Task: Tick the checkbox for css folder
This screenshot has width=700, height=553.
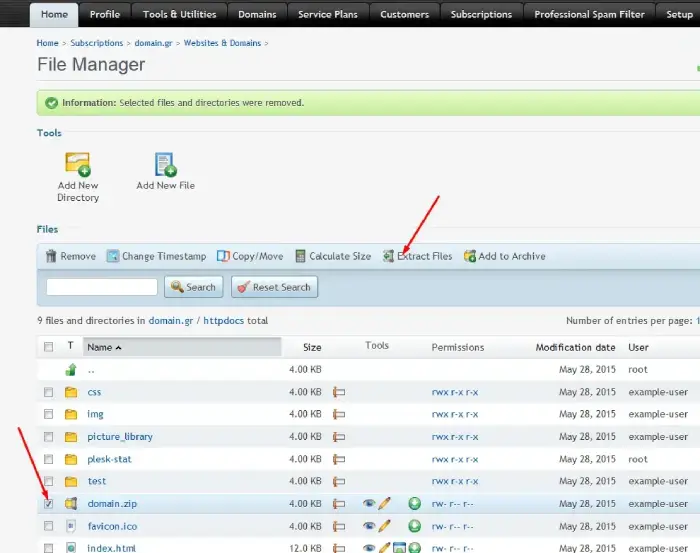Action: (48, 392)
